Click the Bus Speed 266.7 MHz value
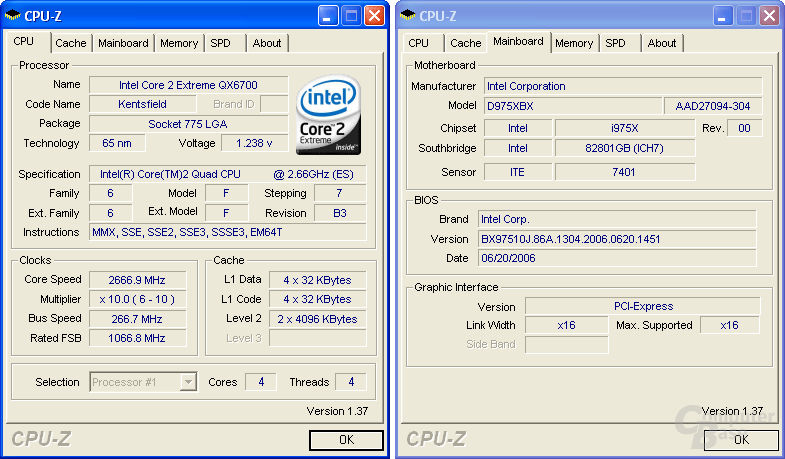Viewport: 785px width, 459px height. 137,319
